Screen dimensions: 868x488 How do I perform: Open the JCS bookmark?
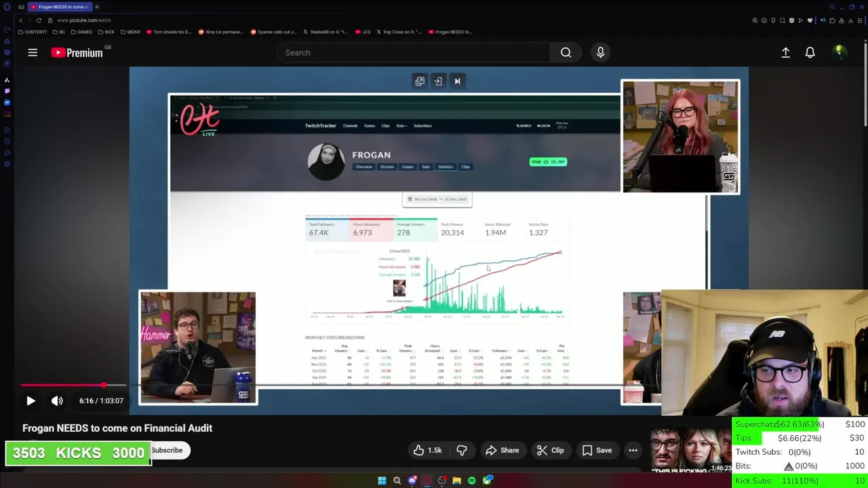pyautogui.click(x=362, y=32)
